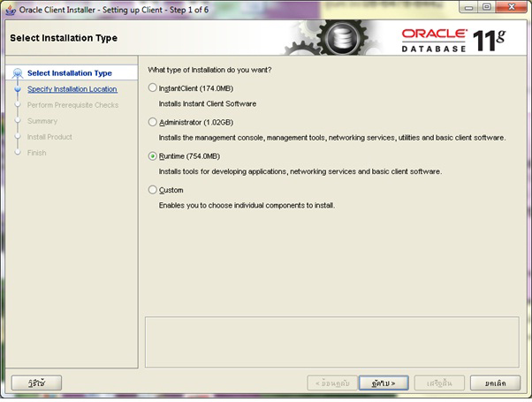532x402 pixels.
Task: Click the database gear icon in the header
Action: click(342, 37)
